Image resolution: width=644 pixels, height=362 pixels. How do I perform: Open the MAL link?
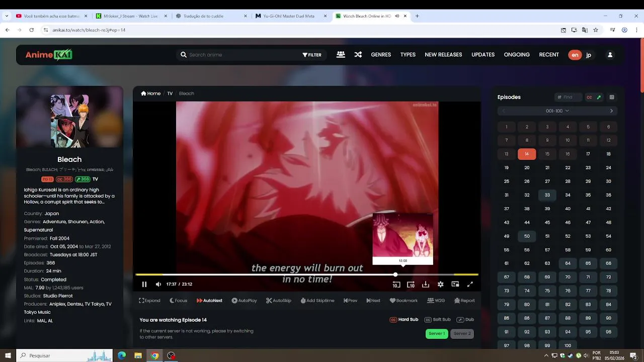click(x=41, y=321)
